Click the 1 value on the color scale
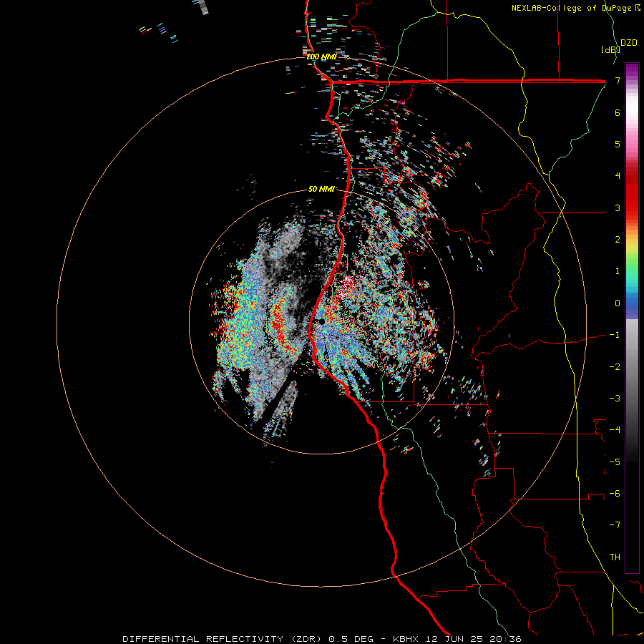This screenshot has width=644, height=644. [618, 271]
